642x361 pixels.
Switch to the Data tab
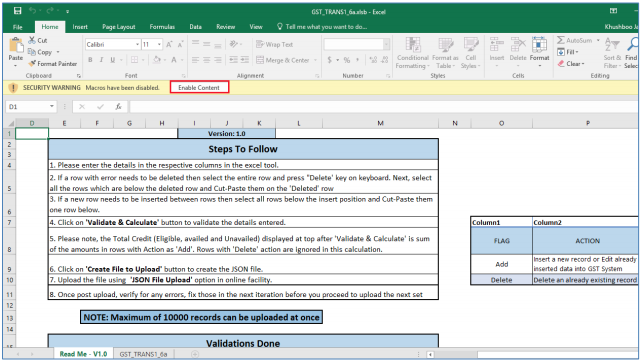pos(195,27)
